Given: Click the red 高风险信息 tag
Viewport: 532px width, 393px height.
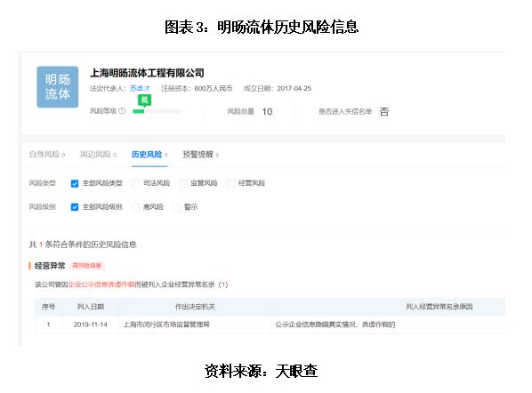Looking at the screenshot, I should tap(87, 266).
